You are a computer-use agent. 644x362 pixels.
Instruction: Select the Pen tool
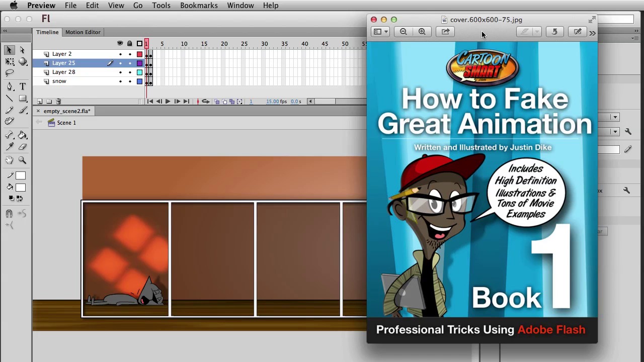10,87
